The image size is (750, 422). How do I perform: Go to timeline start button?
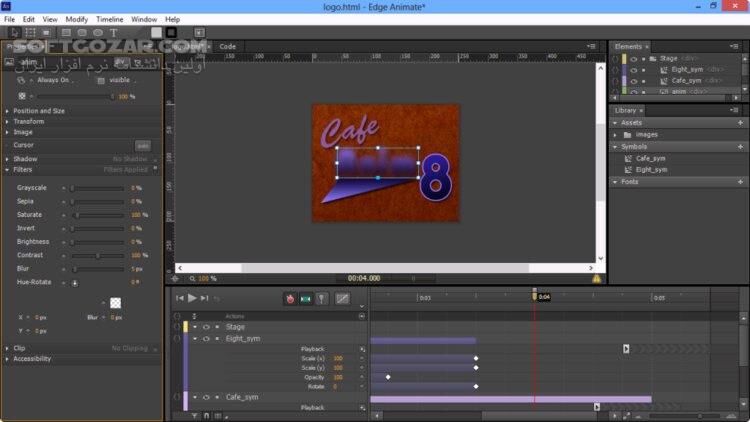coord(180,298)
